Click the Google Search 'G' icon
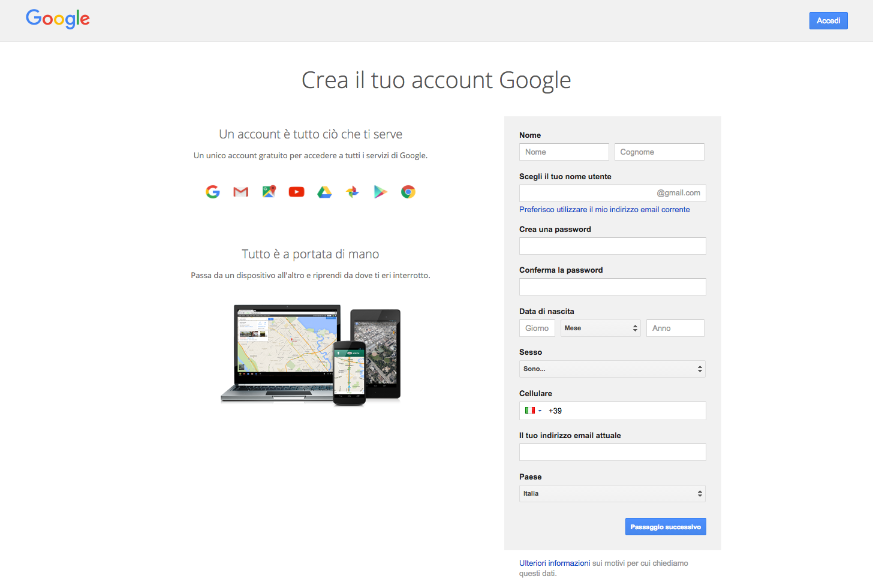 click(213, 192)
